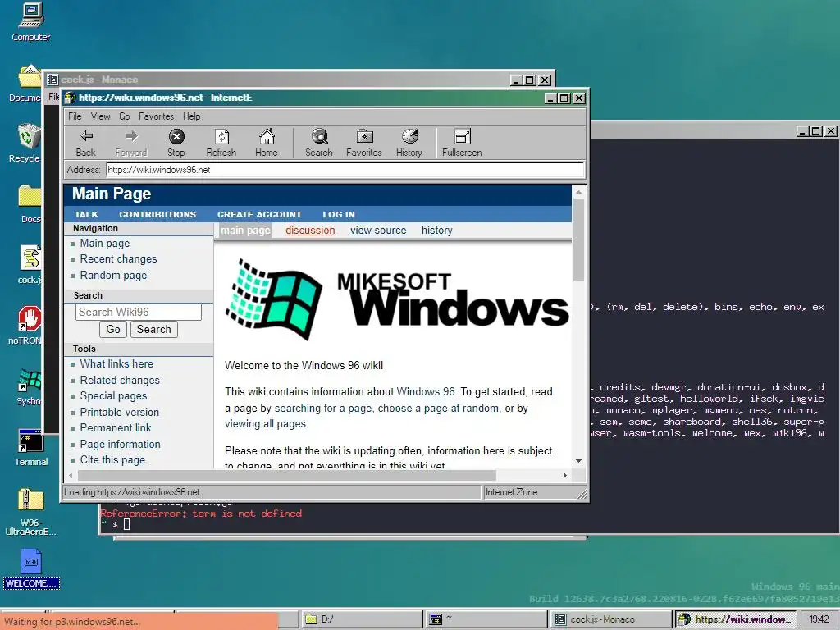Focus the Search Wiki96 input field
The width and height of the screenshot is (840, 630).
tap(138, 312)
